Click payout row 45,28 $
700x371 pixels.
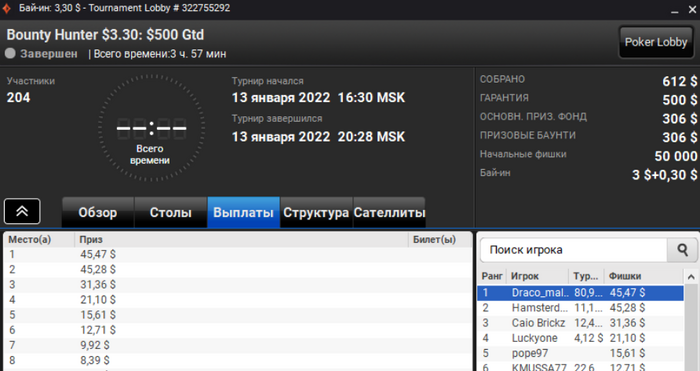pos(238,270)
